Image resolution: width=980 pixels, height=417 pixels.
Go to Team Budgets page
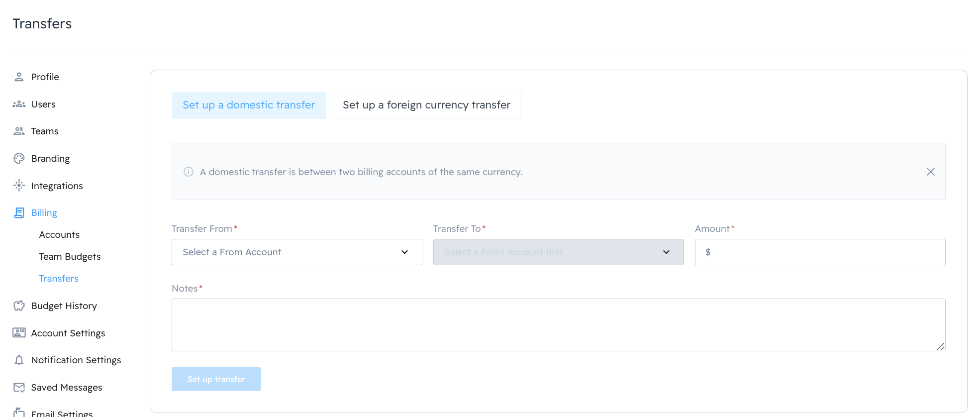(70, 256)
